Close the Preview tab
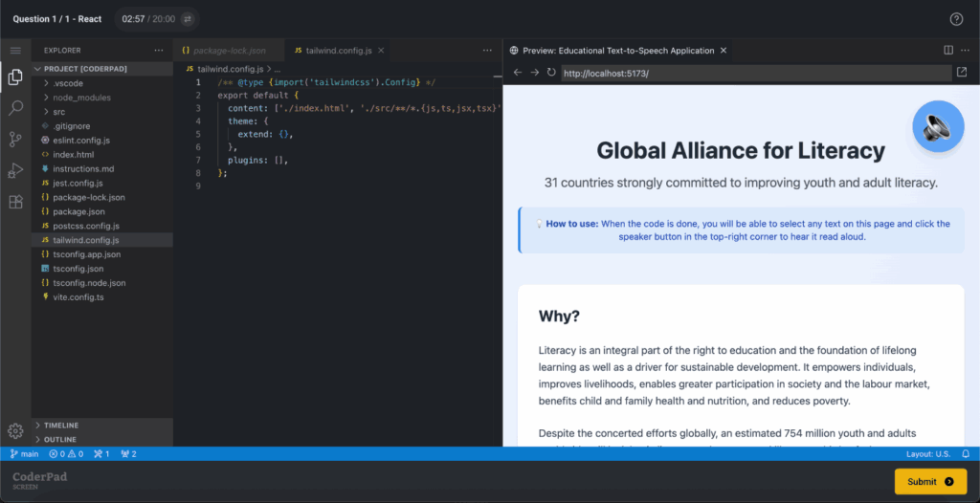Viewport: 980px width, 503px height. click(x=724, y=50)
